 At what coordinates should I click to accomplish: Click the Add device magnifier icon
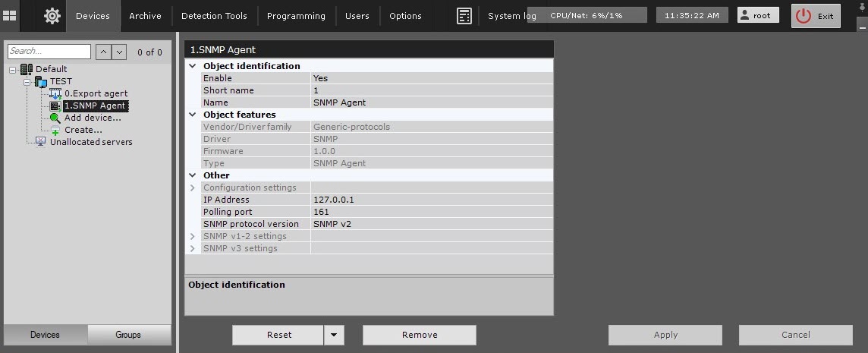click(55, 118)
